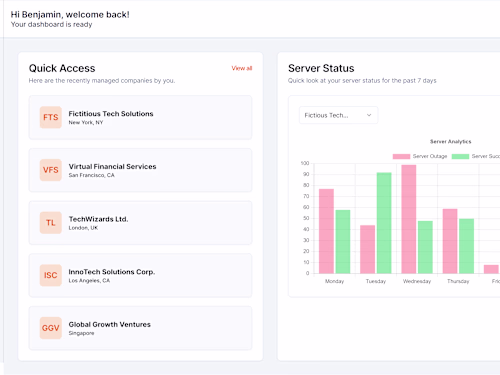The width and height of the screenshot is (500, 375).
Task: Click Thursday's green server success bar
Action: click(466, 246)
